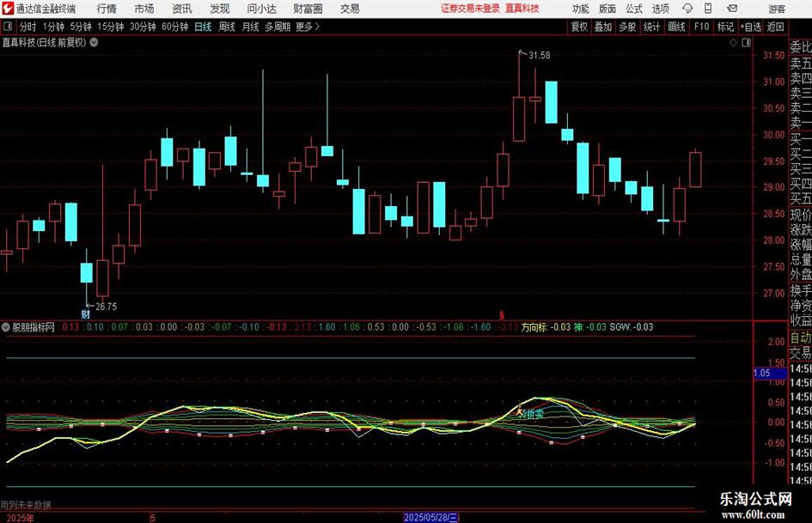Click the 方向标 indicator value label
Image resolution: width=812 pixels, height=523 pixels.
(546, 327)
